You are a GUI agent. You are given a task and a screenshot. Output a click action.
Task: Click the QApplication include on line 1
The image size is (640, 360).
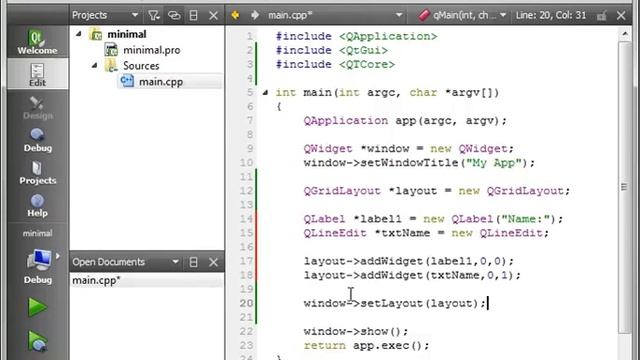point(356,36)
